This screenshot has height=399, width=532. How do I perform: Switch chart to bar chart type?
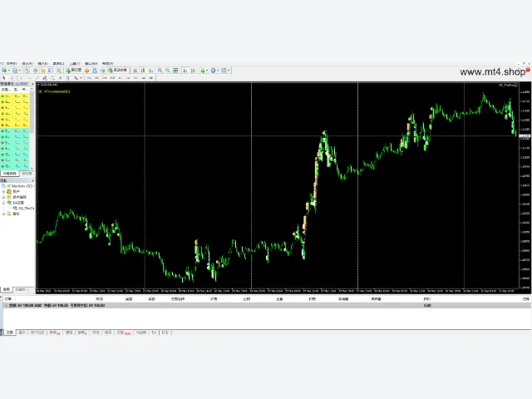(x=135, y=70)
